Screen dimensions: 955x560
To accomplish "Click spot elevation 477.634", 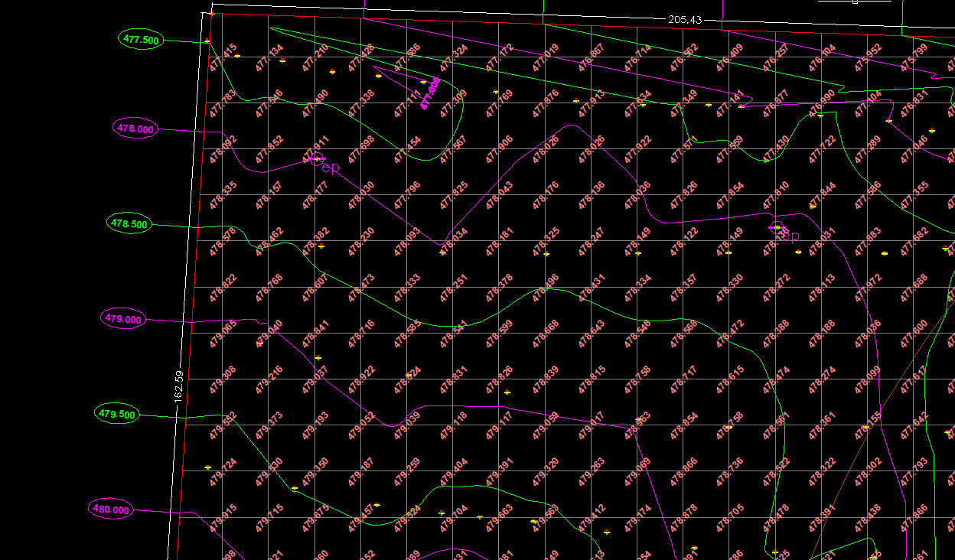I will point(638,104).
